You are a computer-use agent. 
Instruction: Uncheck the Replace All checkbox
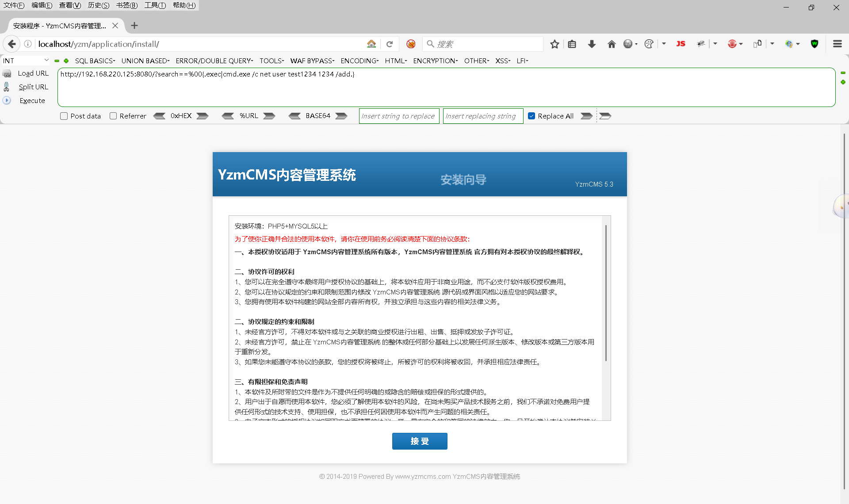point(532,116)
